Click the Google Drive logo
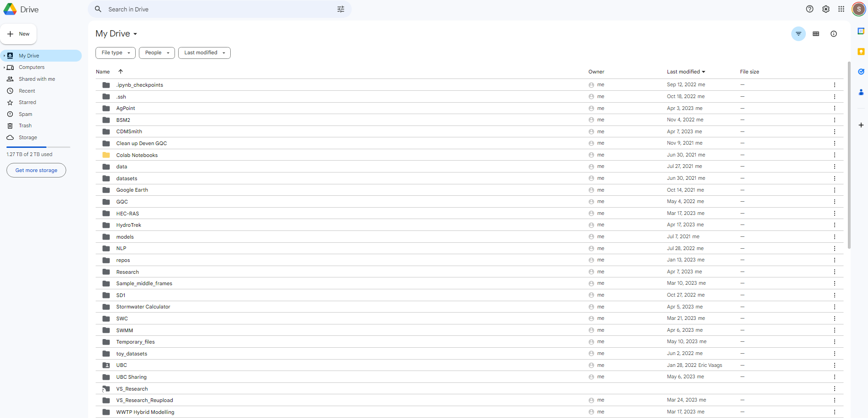The width and height of the screenshot is (868, 418). [x=11, y=9]
